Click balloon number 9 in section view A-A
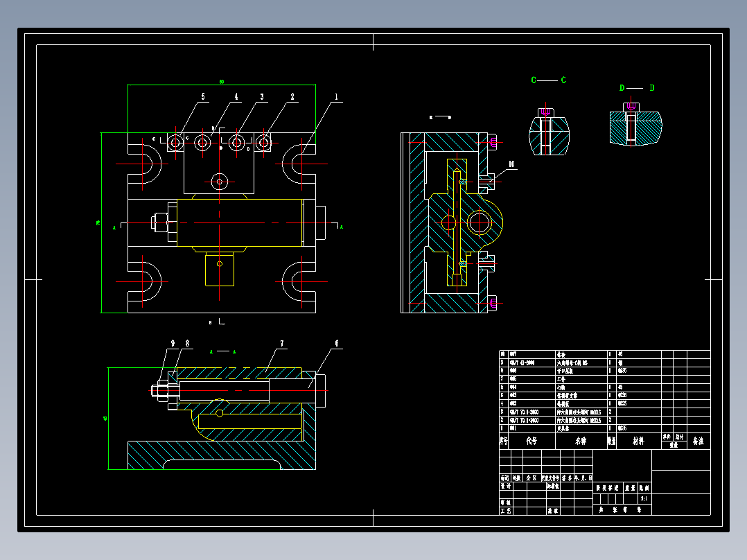 tap(173, 343)
